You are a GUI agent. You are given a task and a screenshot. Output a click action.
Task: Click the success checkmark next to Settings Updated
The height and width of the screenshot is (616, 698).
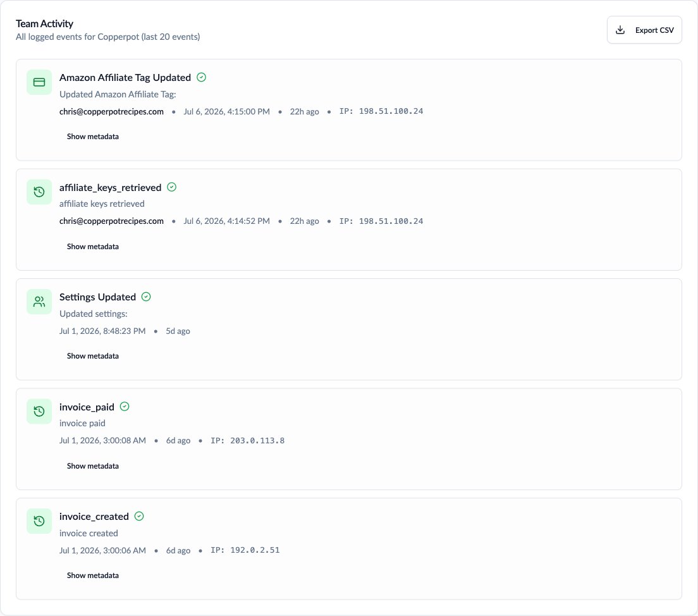(x=146, y=297)
